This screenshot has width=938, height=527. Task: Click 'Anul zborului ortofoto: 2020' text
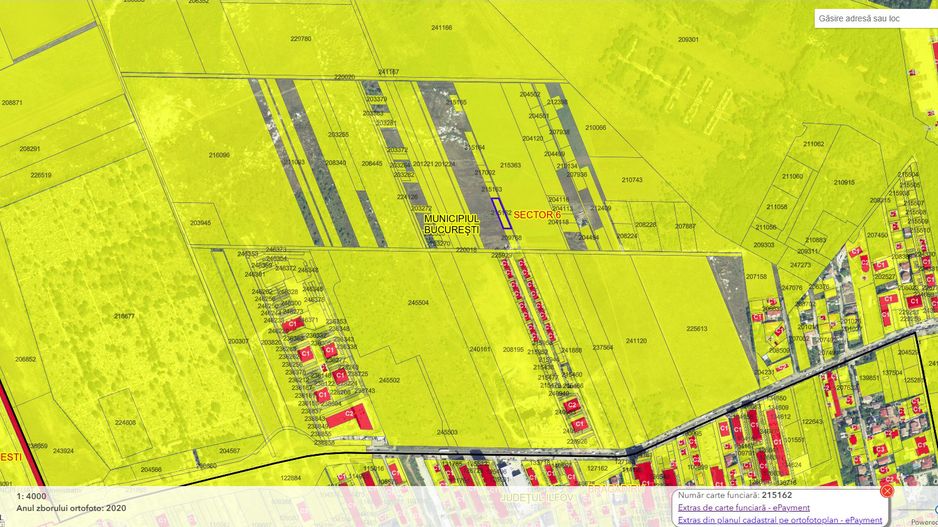coord(71,508)
